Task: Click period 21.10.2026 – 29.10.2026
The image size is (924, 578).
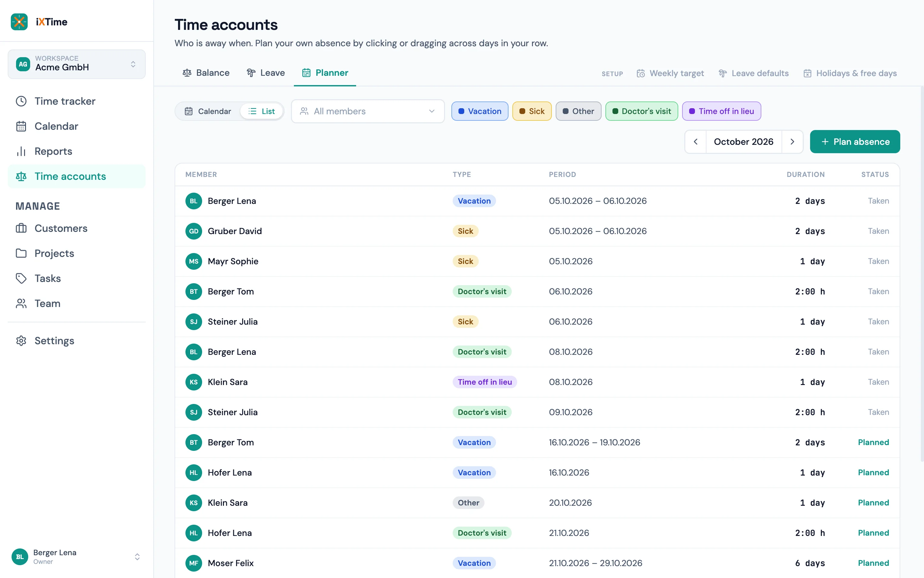Action: (x=595, y=563)
